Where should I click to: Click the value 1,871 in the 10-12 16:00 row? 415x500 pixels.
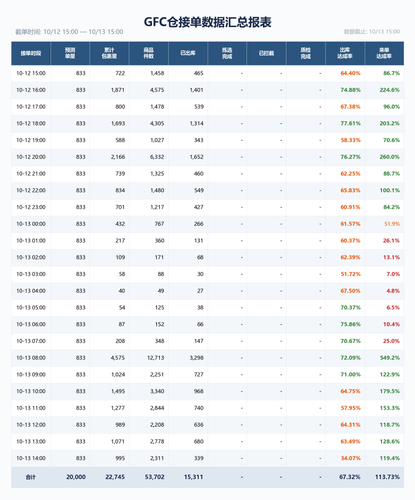click(118, 90)
